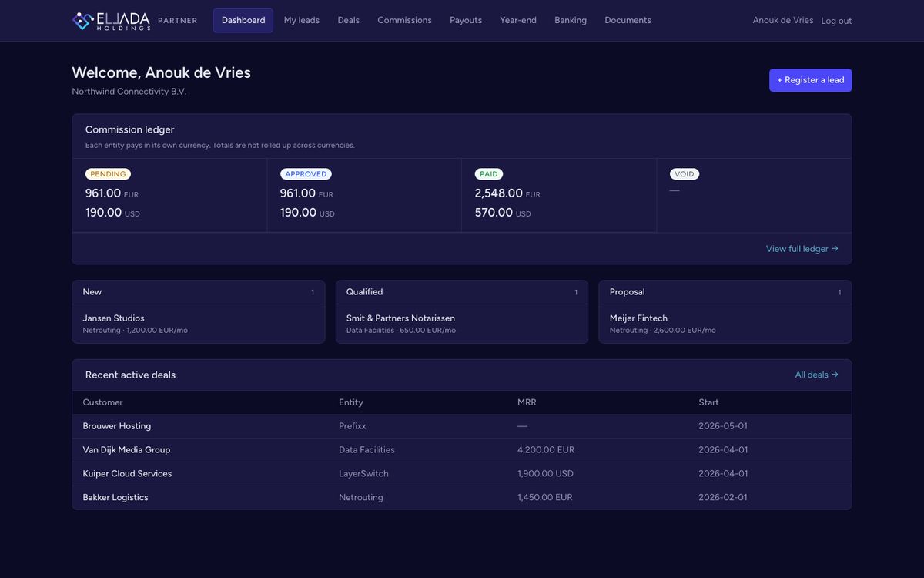Open the Jansen Studios lead card
Screen dimensions: 924x578
(x=198, y=324)
